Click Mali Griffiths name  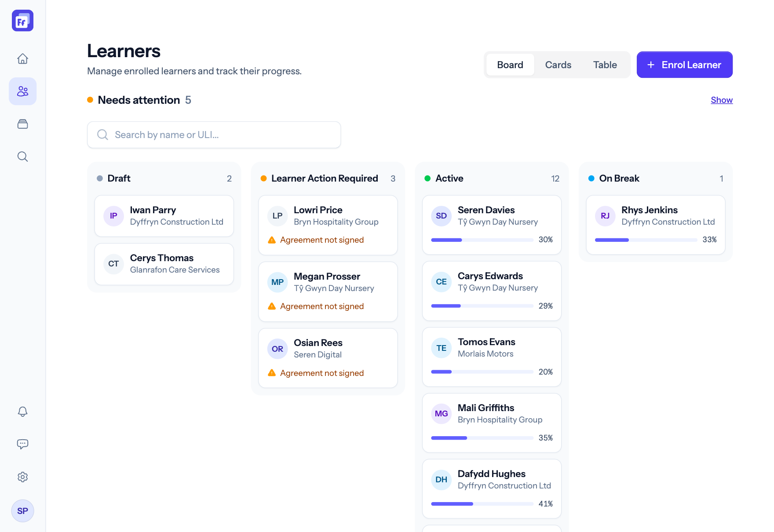[x=486, y=408]
